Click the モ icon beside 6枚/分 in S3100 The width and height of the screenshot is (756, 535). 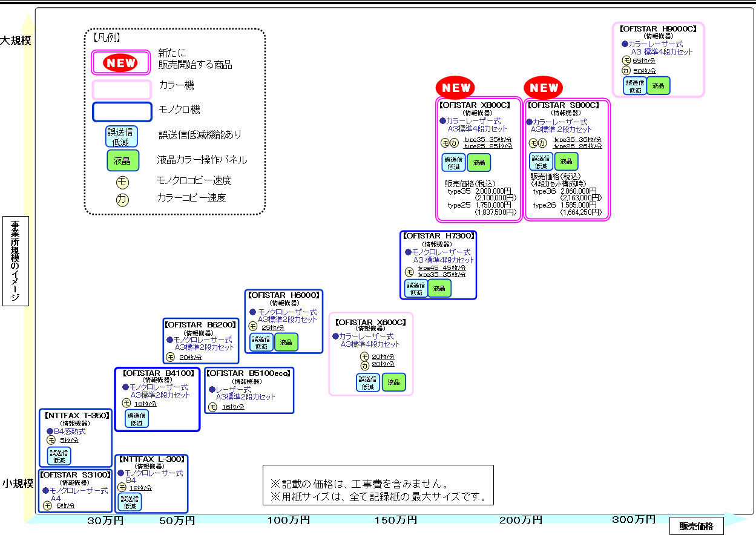[47, 505]
